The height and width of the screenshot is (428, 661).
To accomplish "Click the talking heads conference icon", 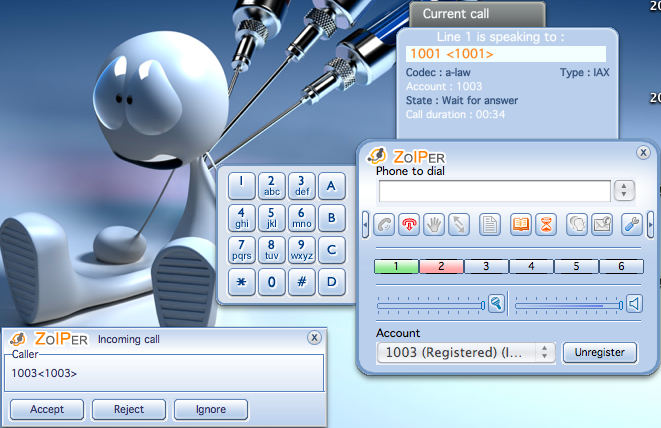I will pyautogui.click(x=577, y=224).
